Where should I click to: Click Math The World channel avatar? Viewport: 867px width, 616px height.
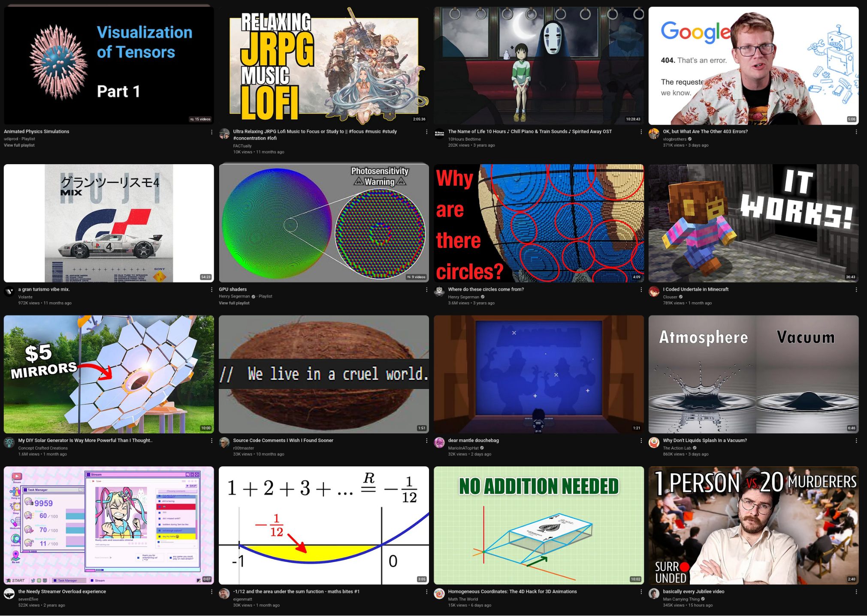point(439,594)
